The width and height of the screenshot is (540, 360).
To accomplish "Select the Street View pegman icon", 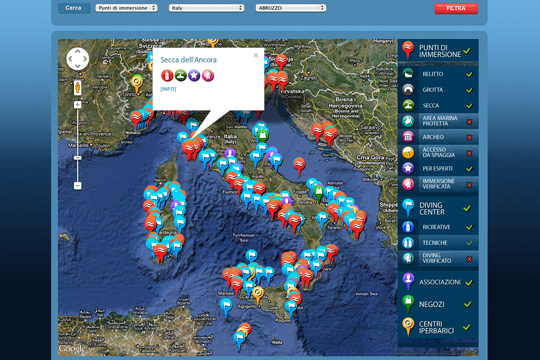I will pos(77,88).
